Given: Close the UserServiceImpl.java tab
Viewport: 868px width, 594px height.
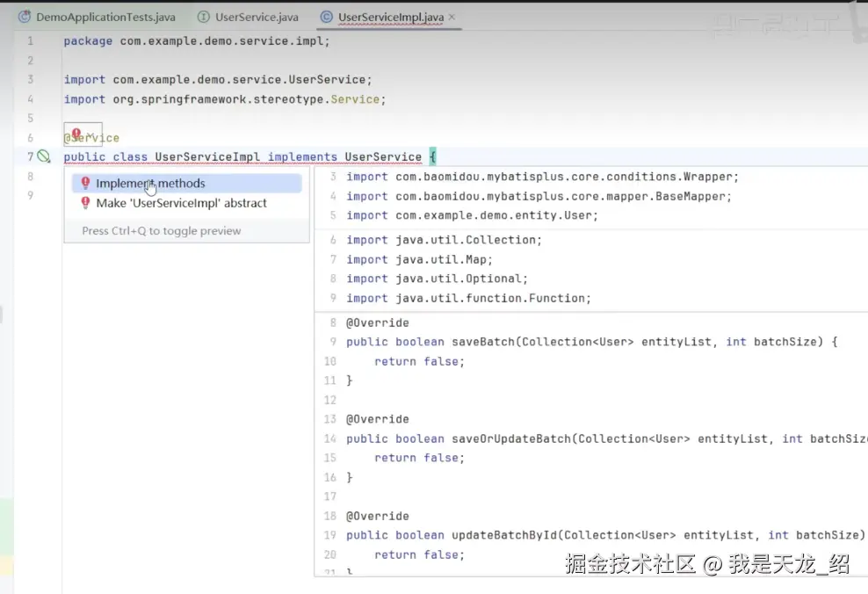Looking at the screenshot, I should 452,18.
